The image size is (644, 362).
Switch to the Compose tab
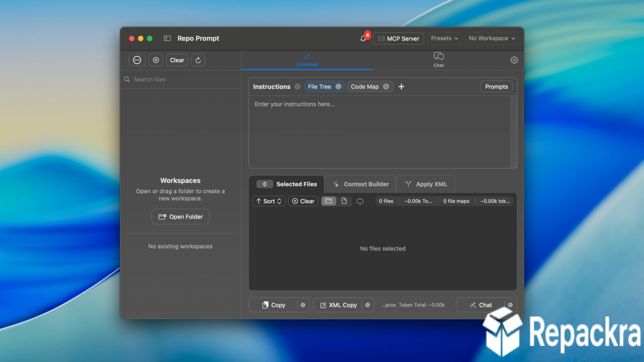point(307,60)
